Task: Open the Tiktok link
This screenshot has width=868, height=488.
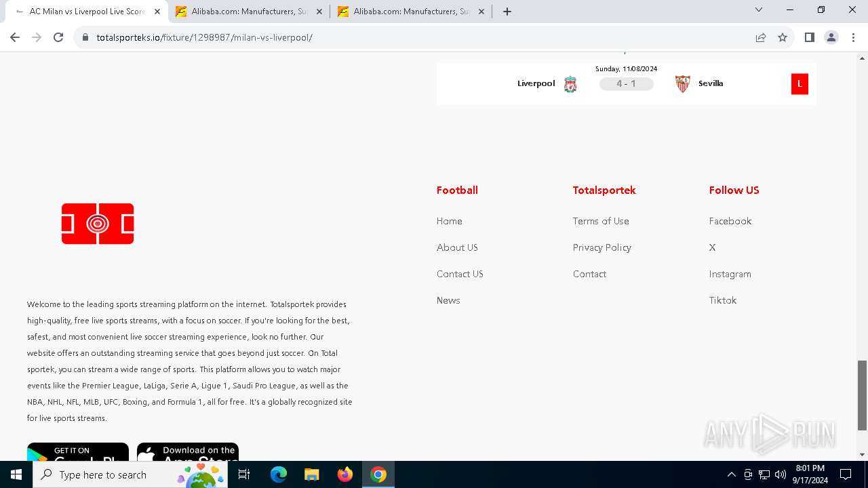Action: pyautogui.click(x=723, y=300)
